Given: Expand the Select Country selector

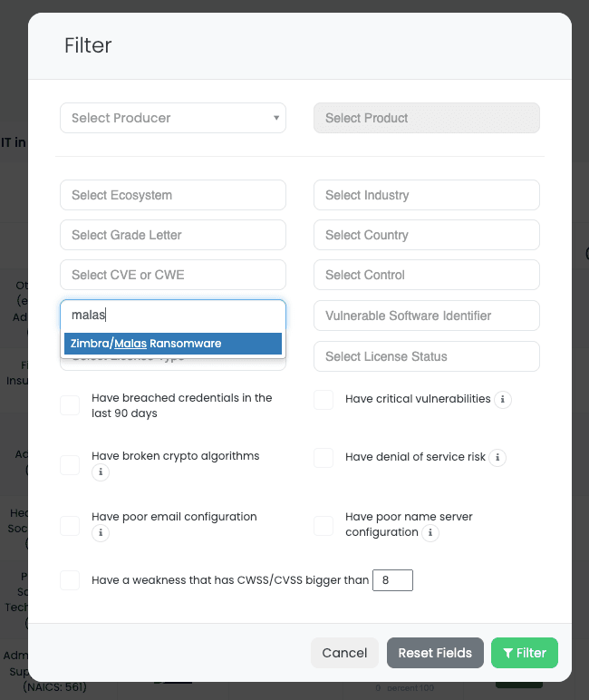Looking at the screenshot, I should click(x=427, y=235).
